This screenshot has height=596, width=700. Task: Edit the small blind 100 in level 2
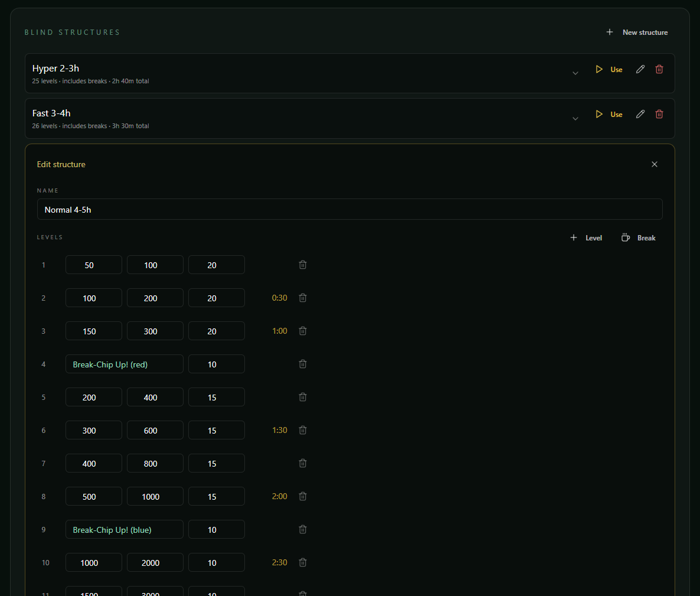tap(94, 298)
